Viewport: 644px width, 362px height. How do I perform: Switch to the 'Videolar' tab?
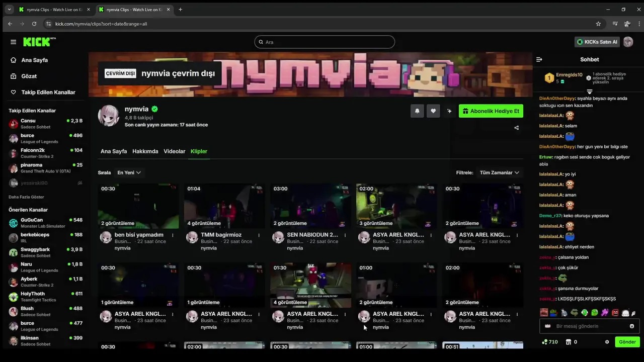click(175, 151)
